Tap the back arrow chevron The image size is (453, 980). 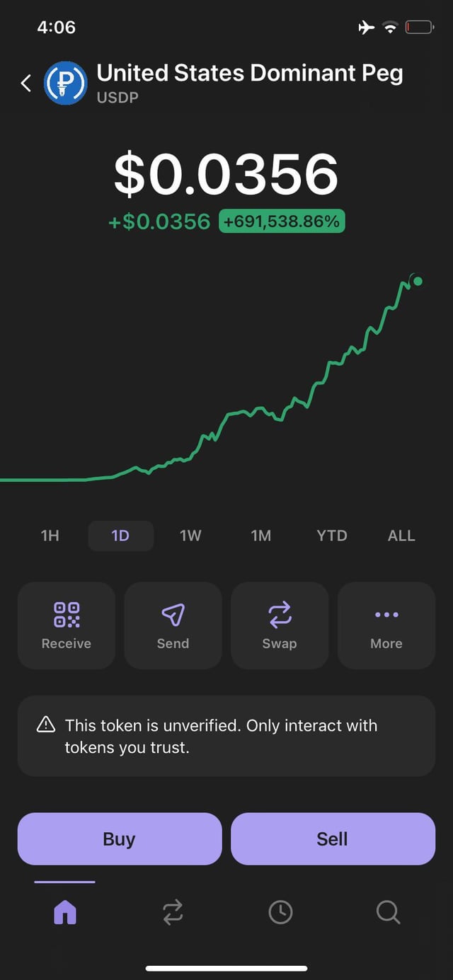click(26, 83)
